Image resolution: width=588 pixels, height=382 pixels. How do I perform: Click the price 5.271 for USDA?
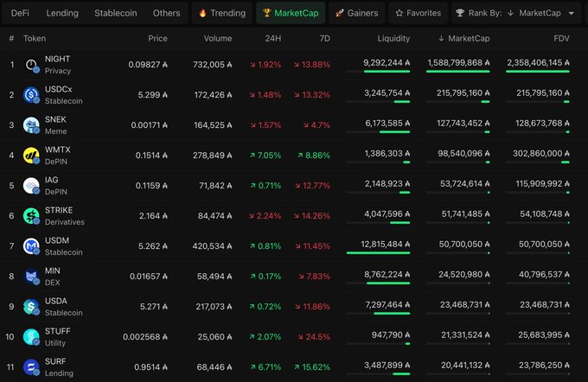tap(154, 307)
